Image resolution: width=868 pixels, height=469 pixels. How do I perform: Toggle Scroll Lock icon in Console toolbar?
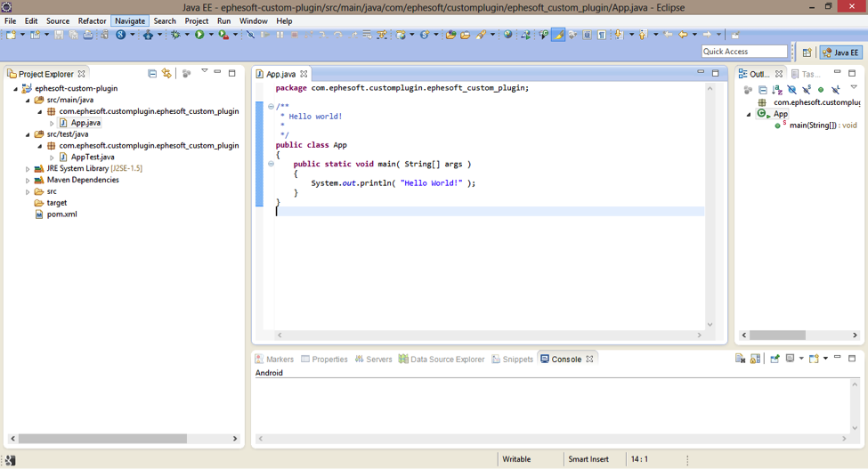(x=755, y=359)
